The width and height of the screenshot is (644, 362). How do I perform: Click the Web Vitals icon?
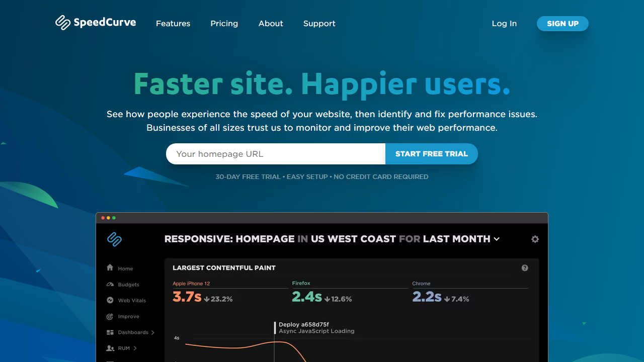[x=110, y=300]
